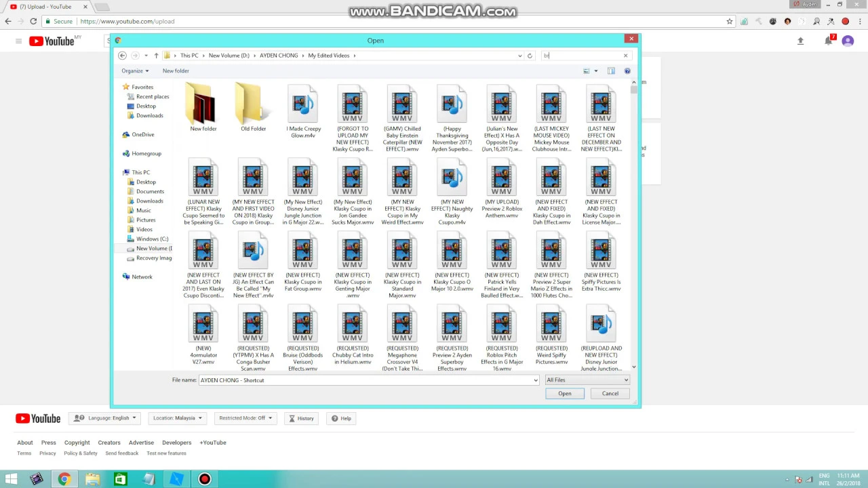Clear the dialog search box text

click(x=625, y=56)
